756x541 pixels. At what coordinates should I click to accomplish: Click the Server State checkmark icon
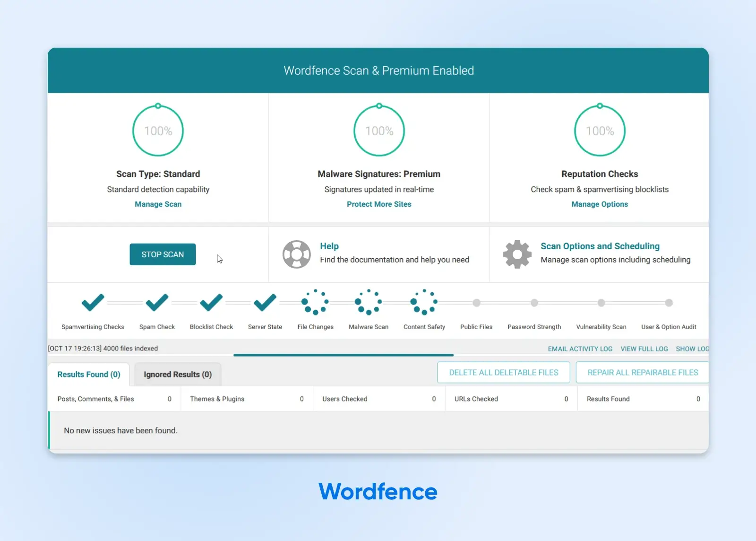click(265, 302)
